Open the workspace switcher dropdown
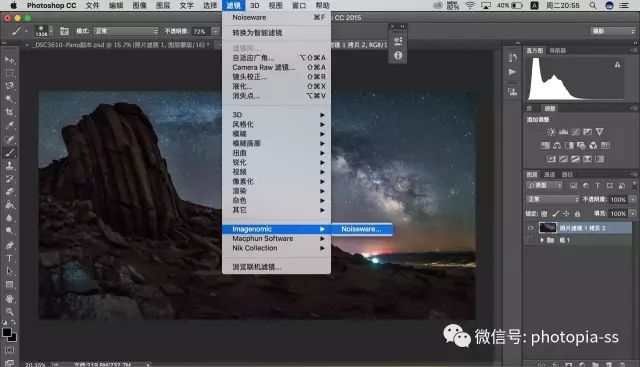The width and height of the screenshot is (640, 367). pos(613,31)
